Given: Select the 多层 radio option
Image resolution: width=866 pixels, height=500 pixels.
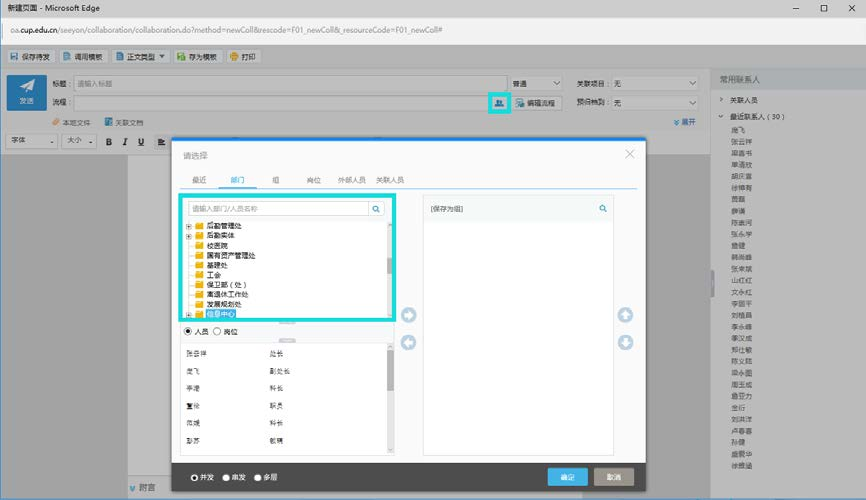Looking at the screenshot, I should 258,478.
